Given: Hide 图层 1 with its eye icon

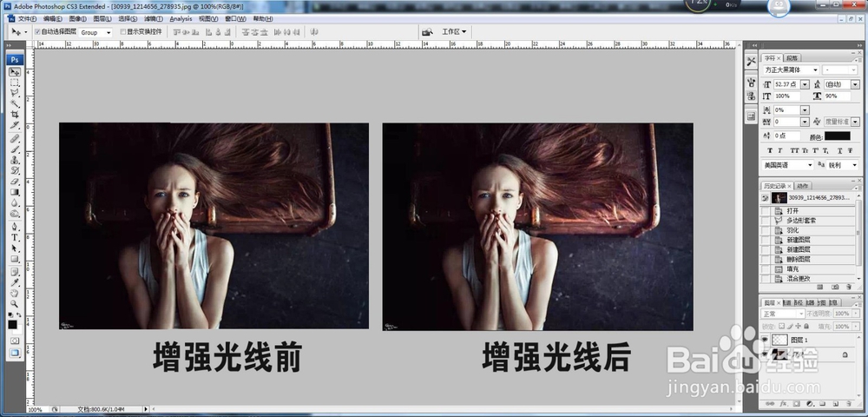Looking at the screenshot, I should click(x=765, y=340).
